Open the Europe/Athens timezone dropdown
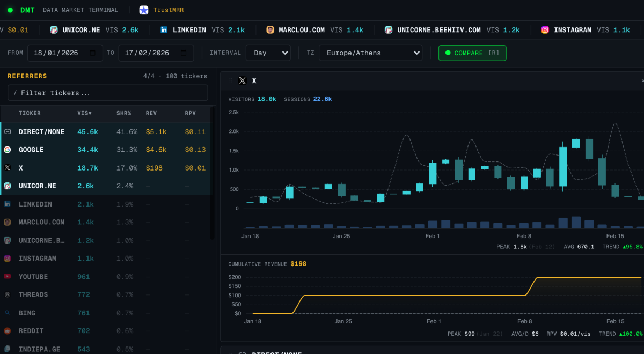This screenshot has height=354, width=644. tap(370, 53)
